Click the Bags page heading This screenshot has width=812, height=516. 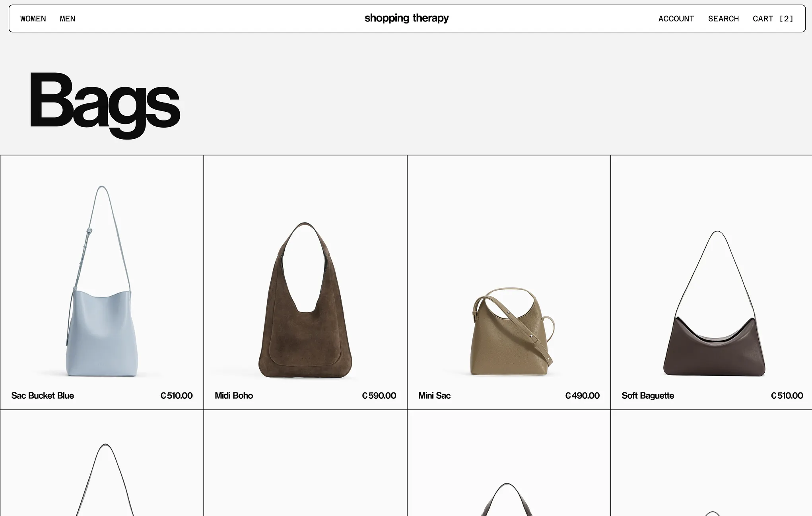[105, 102]
